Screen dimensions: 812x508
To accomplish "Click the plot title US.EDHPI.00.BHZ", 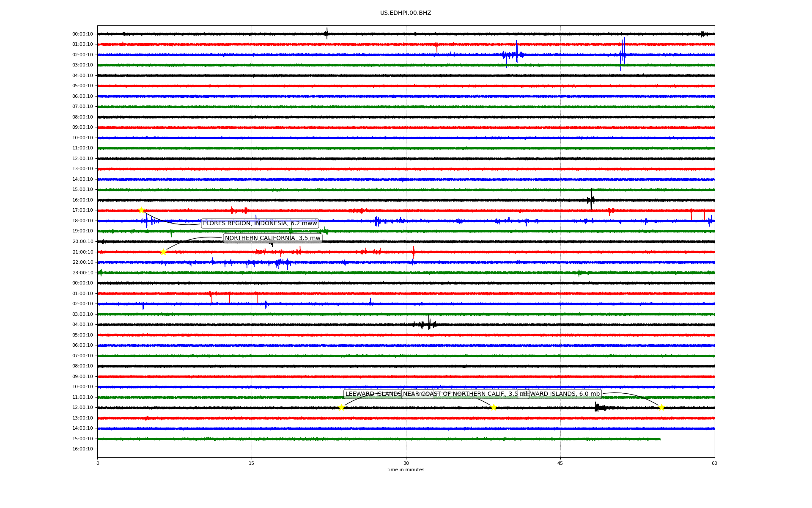I will (x=406, y=13).
